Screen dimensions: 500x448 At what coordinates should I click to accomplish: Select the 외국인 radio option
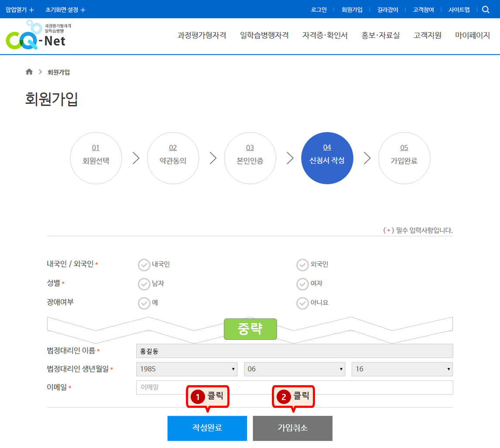(x=302, y=265)
